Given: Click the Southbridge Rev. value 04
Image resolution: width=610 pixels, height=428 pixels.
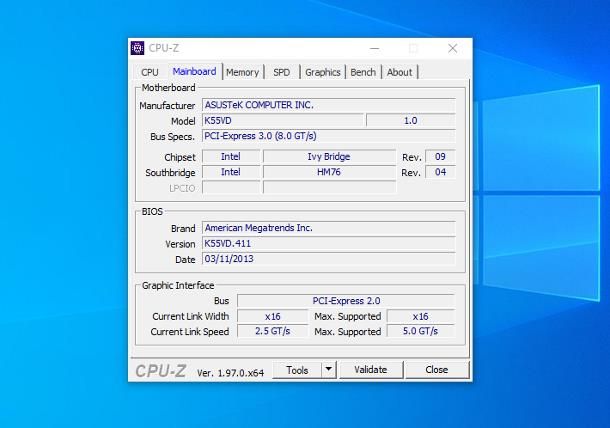Looking at the screenshot, I should point(440,172).
